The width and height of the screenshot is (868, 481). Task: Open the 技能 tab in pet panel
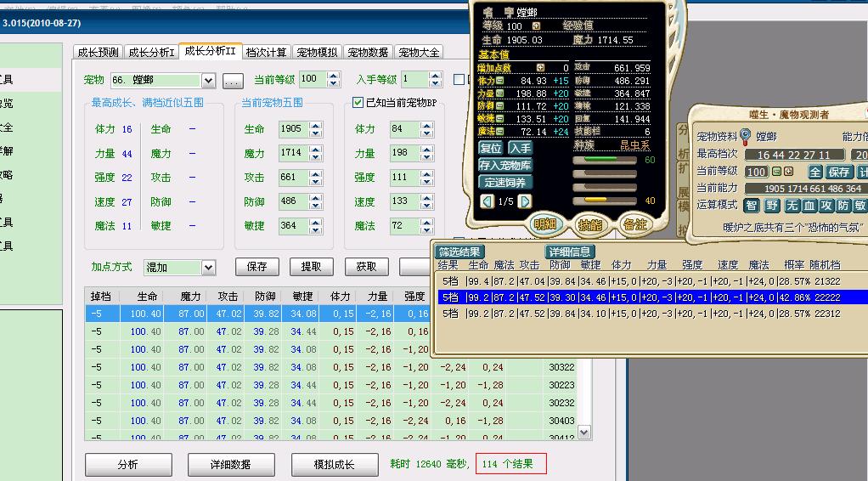[x=590, y=224]
